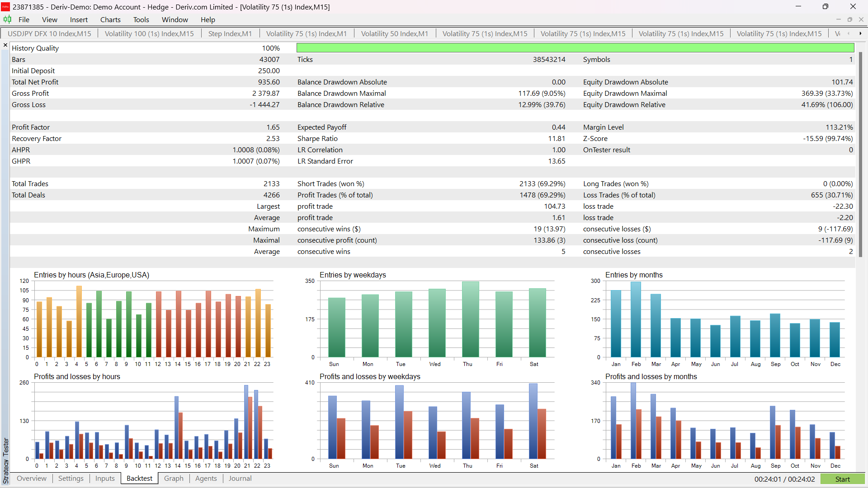Minimize the inner chart window
This screenshot has height=488, width=868.
tap(839, 19)
